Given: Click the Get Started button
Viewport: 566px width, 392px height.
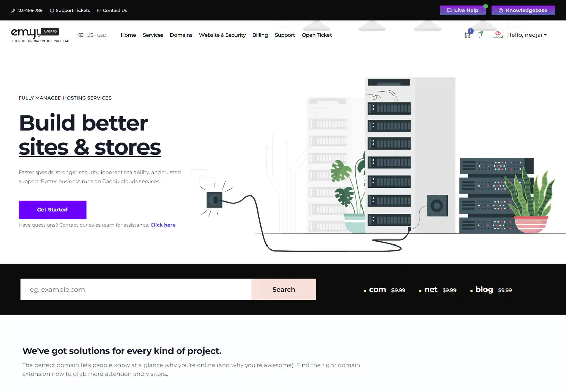Looking at the screenshot, I should (x=52, y=210).
